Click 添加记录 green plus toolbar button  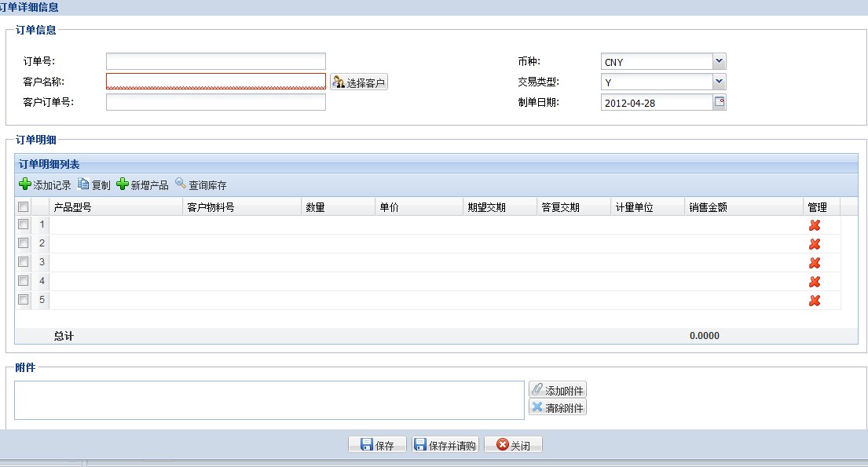45,184
